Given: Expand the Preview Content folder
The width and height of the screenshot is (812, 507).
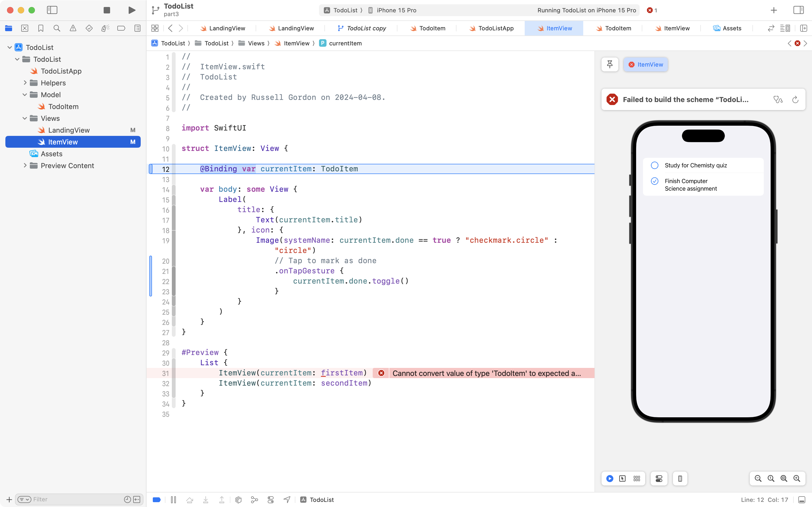Looking at the screenshot, I should pyautogui.click(x=25, y=166).
